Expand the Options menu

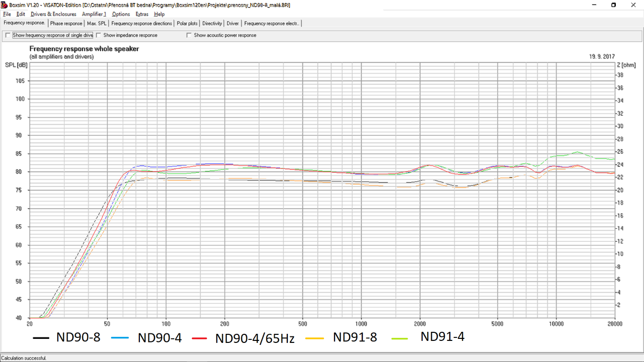click(x=121, y=14)
